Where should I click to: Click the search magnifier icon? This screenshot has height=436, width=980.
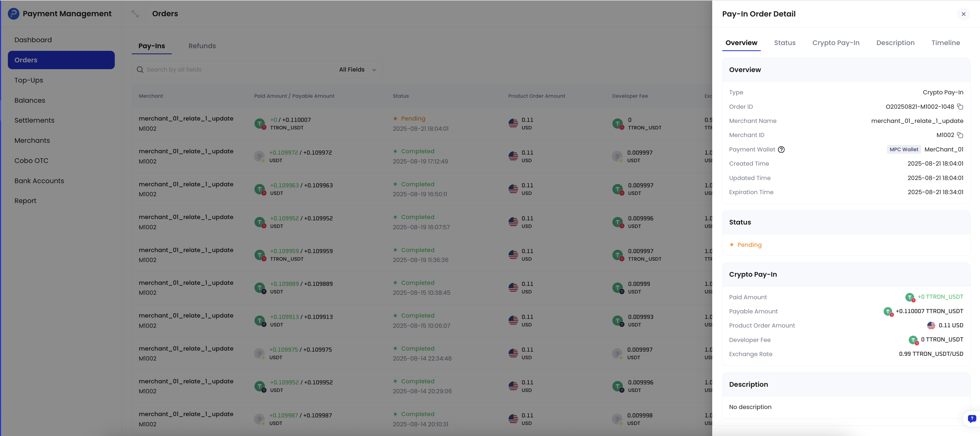[x=140, y=70]
